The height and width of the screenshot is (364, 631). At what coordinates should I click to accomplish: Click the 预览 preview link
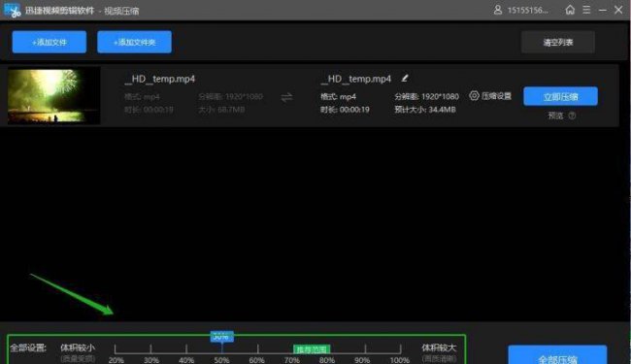click(555, 116)
